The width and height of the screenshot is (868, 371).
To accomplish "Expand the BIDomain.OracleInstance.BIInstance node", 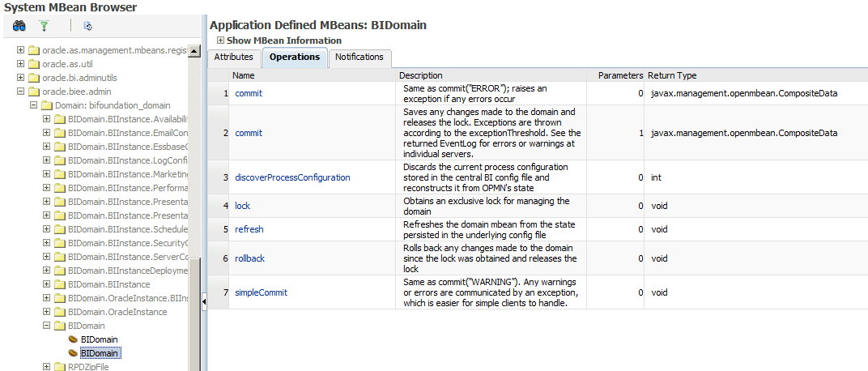I will tap(47, 298).
